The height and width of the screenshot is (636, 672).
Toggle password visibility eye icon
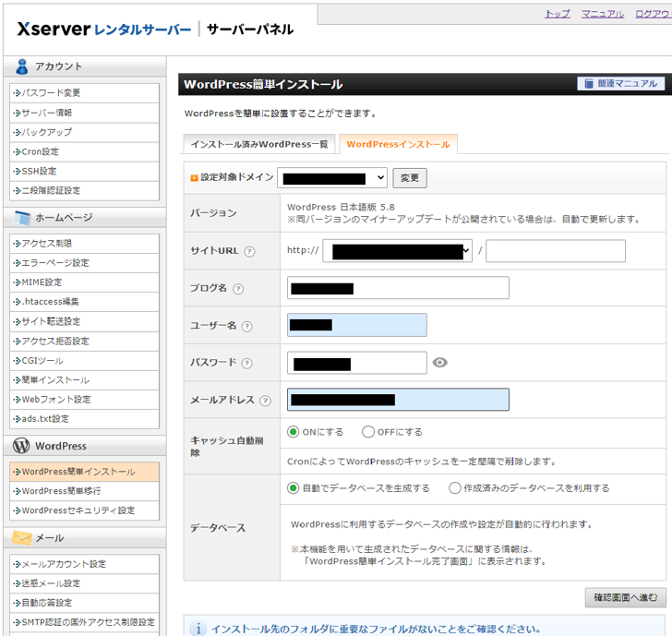[439, 363]
